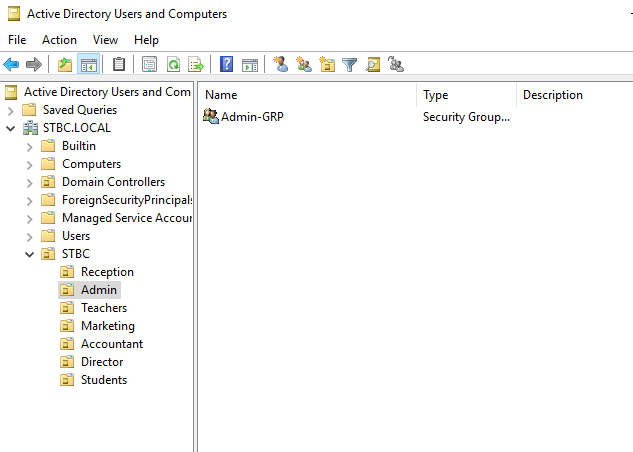Click the Export List toolbar icon
The width and height of the screenshot is (633, 452).
[x=196, y=64]
